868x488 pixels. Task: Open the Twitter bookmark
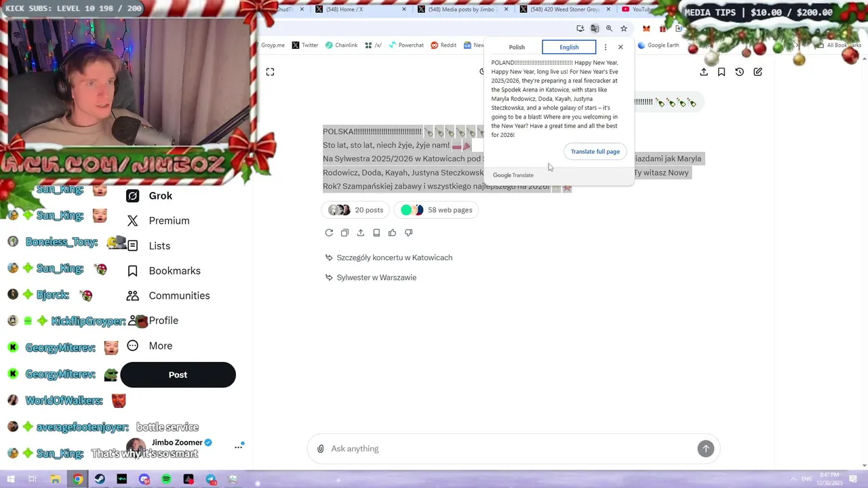[305, 45]
